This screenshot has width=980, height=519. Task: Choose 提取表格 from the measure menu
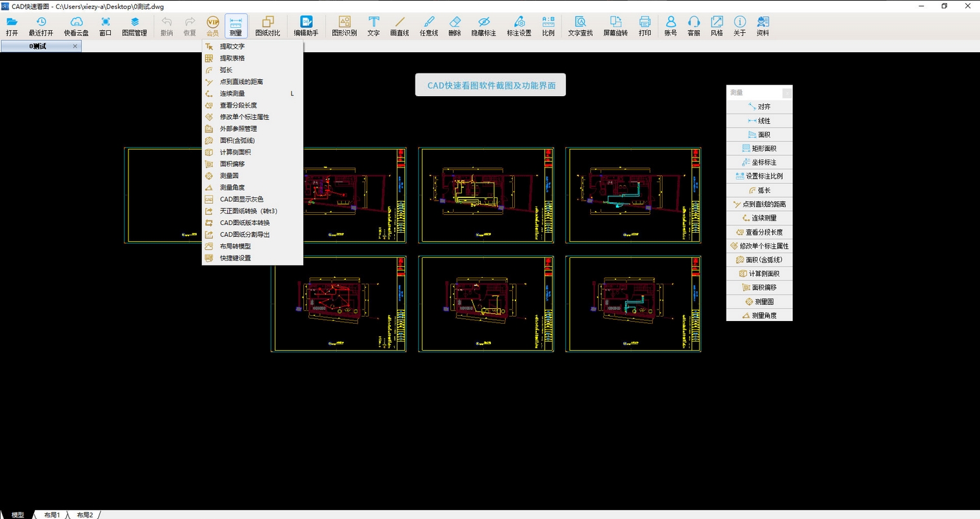(x=252, y=58)
